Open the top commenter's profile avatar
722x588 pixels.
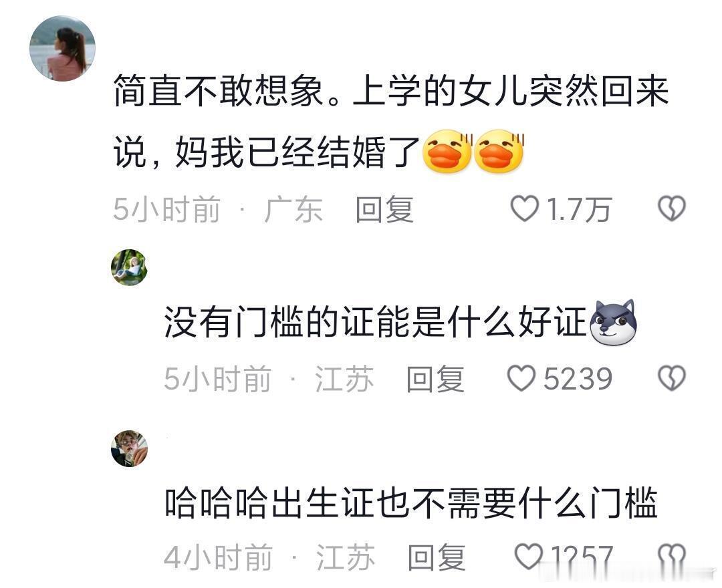pos(62,48)
